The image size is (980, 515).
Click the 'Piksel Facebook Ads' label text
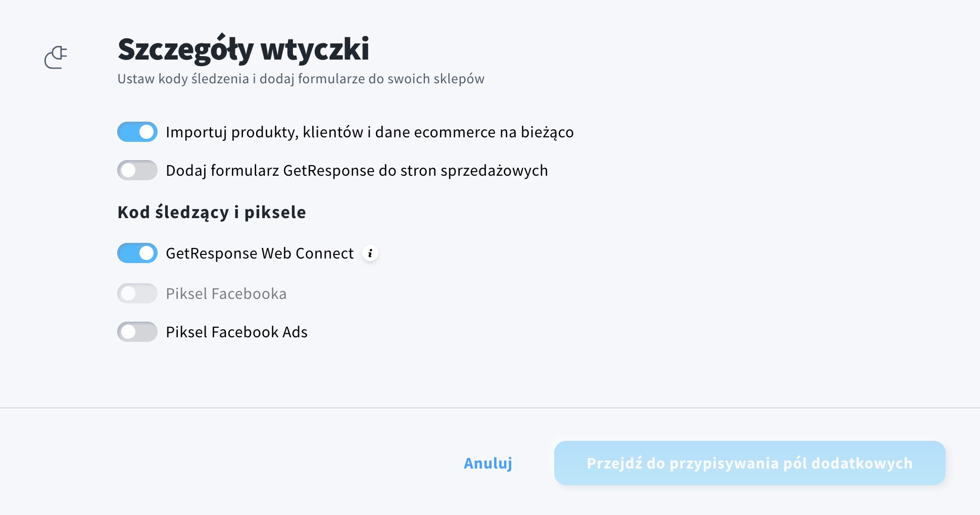(236, 332)
